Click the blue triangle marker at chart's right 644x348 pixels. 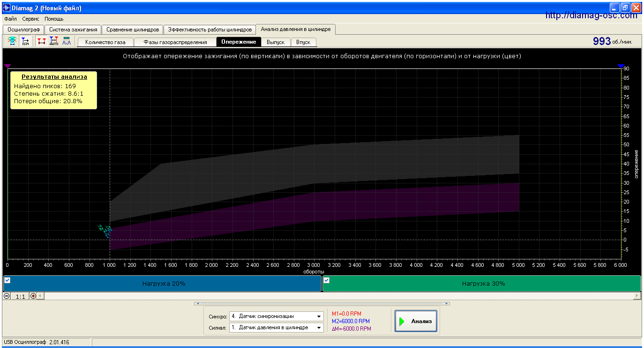click(x=621, y=66)
